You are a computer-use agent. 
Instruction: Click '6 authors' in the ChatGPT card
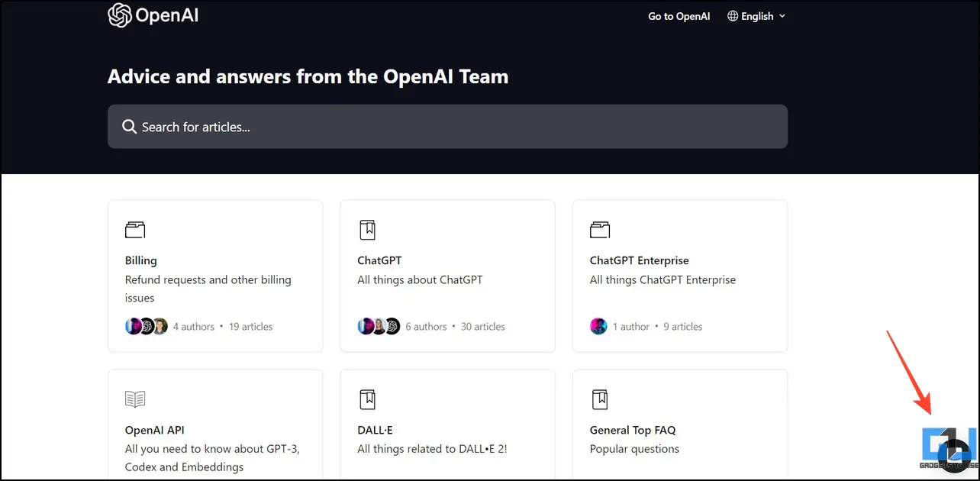[426, 326]
